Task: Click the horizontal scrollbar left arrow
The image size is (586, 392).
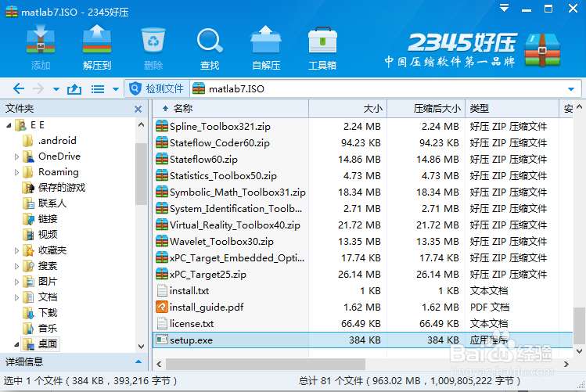Action: pos(159,365)
